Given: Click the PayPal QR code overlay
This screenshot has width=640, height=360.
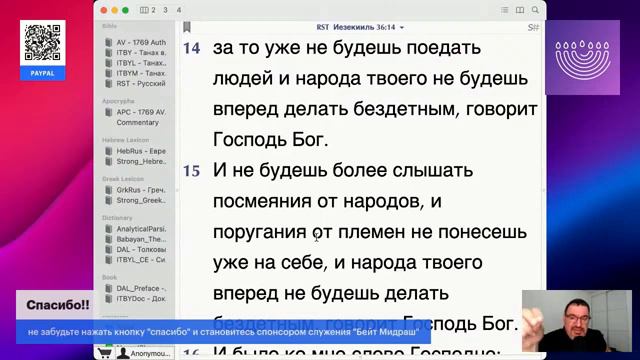Looking at the screenshot, I should 42,43.
